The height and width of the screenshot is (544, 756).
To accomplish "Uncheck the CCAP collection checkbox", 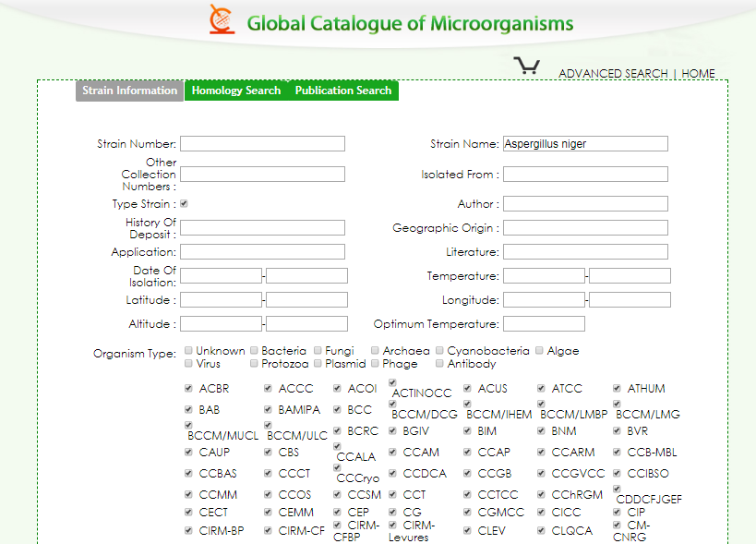I will pyautogui.click(x=467, y=452).
